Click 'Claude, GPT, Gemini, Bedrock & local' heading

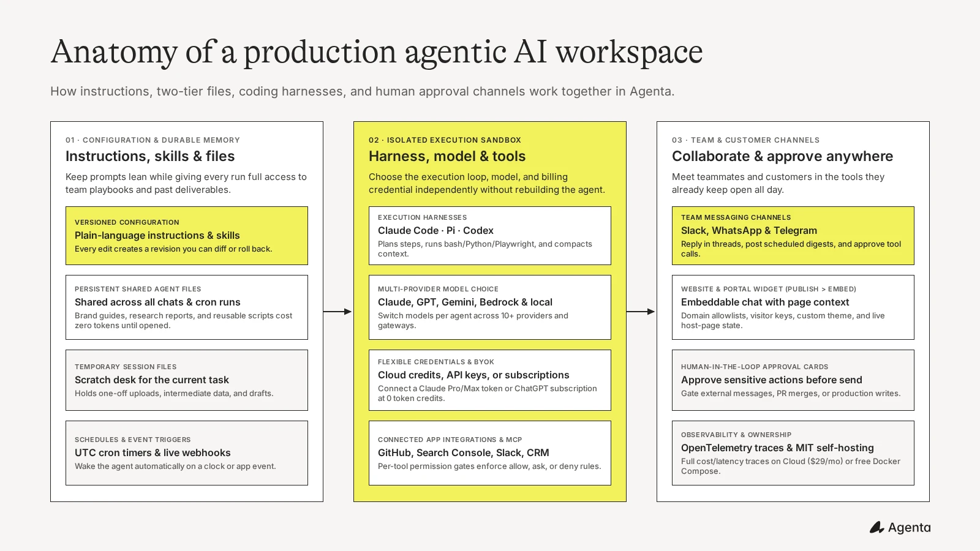click(465, 302)
